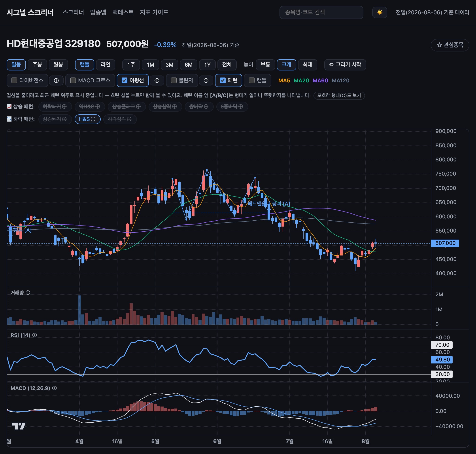Screen dimensions: 476x454
Task: Switch to 월봉 monthly interval
Action: tap(58, 65)
